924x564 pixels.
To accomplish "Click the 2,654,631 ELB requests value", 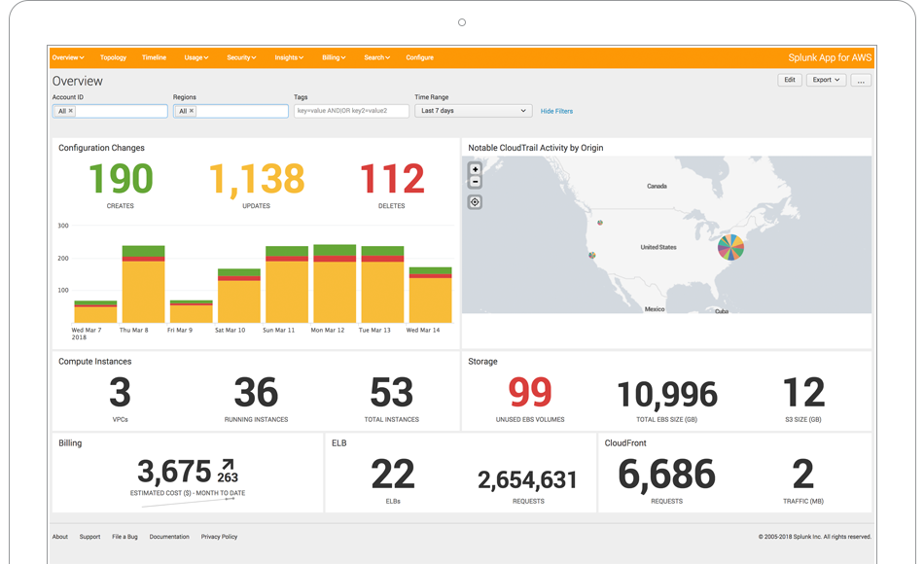I will (x=527, y=480).
